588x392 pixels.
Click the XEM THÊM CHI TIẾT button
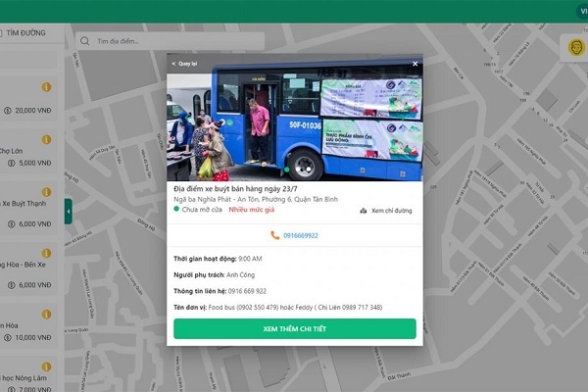(295, 328)
